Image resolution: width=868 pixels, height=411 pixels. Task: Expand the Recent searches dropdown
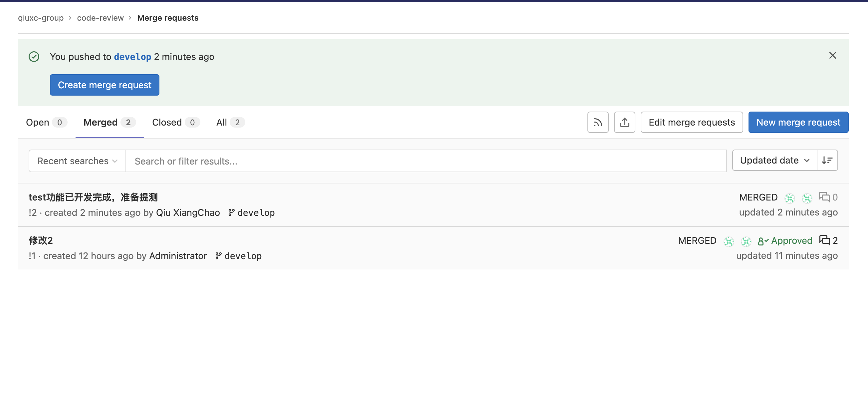coord(77,161)
